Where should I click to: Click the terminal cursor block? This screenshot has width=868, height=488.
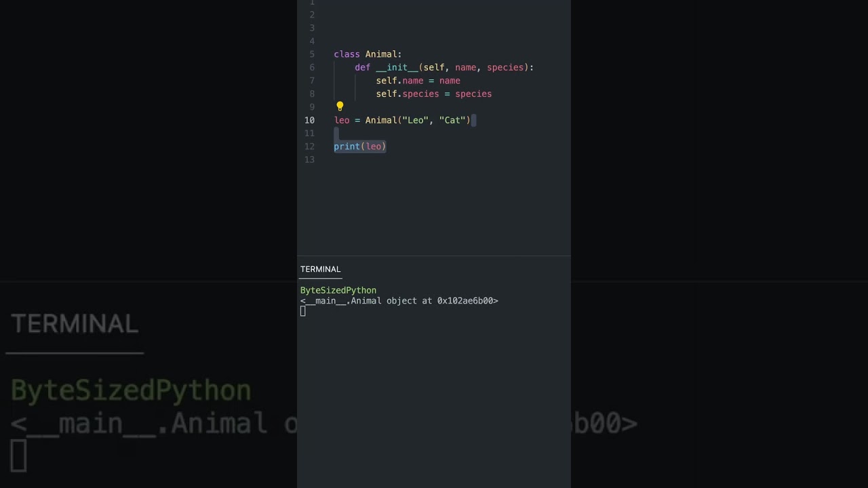303,311
